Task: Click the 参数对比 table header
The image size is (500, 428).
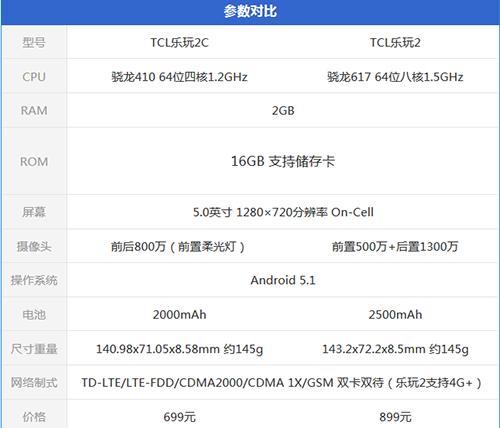Action: 250,12
